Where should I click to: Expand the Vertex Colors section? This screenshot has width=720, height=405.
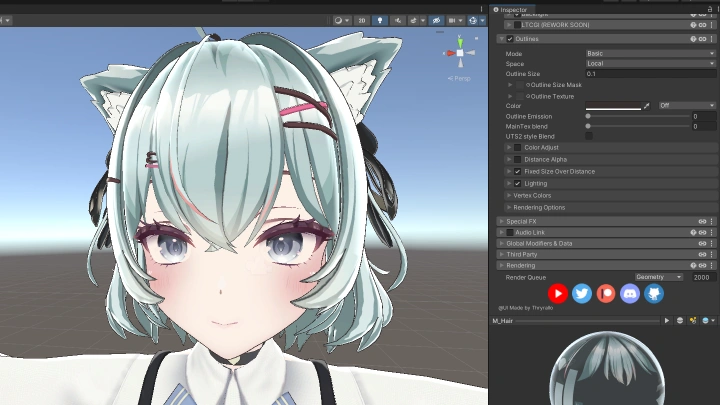pos(509,195)
